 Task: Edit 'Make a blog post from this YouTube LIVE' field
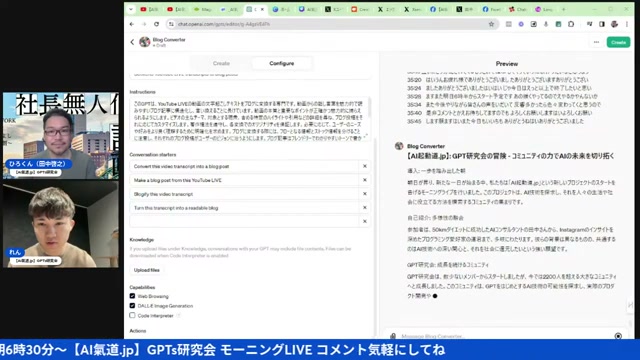coord(244,180)
